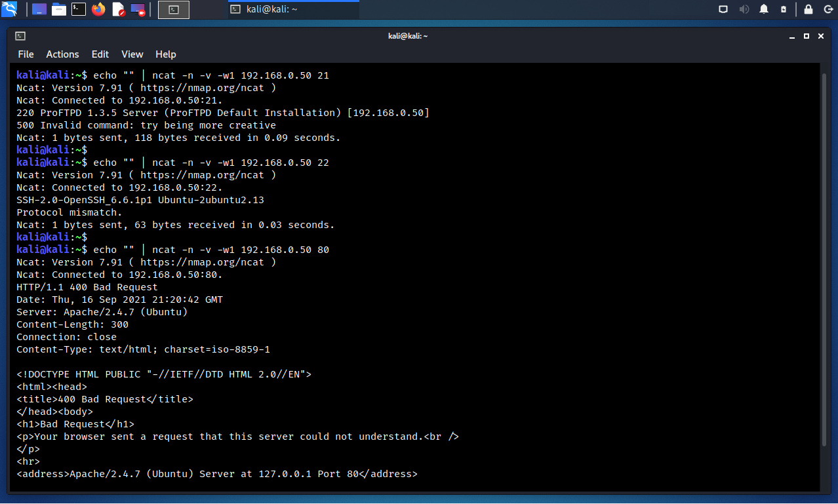Expand the View menu
The width and height of the screenshot is (838, 504).
point(132,54)
